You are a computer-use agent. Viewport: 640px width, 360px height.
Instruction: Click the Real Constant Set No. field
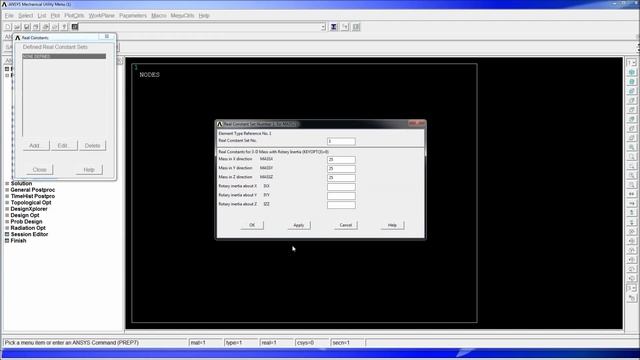tap(341, 141)
